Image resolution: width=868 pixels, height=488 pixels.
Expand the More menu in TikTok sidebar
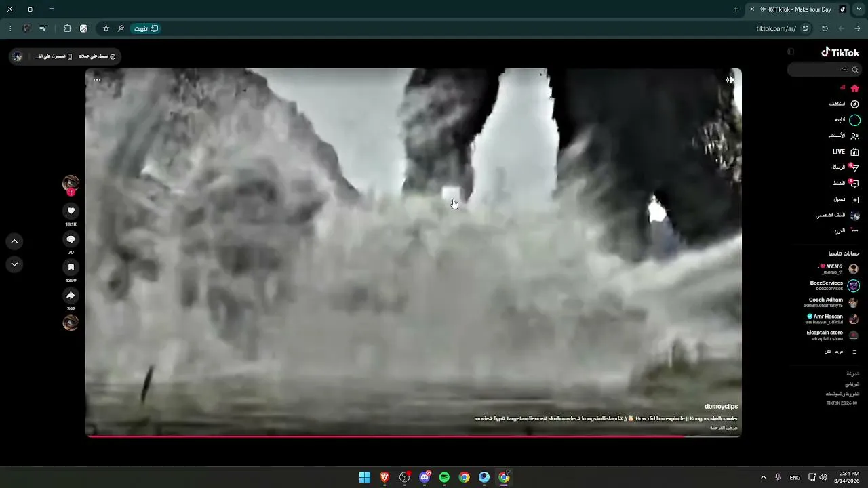(x=846, y=231)
